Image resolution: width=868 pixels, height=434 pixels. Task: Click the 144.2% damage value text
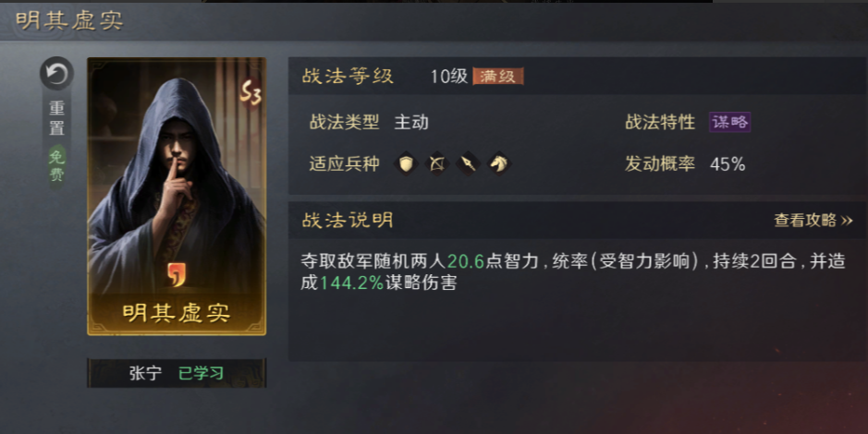(351, 283)
